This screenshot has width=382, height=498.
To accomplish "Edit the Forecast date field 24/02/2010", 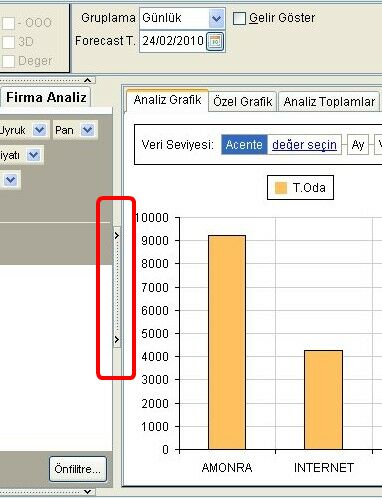I will (x=173, y=41).
